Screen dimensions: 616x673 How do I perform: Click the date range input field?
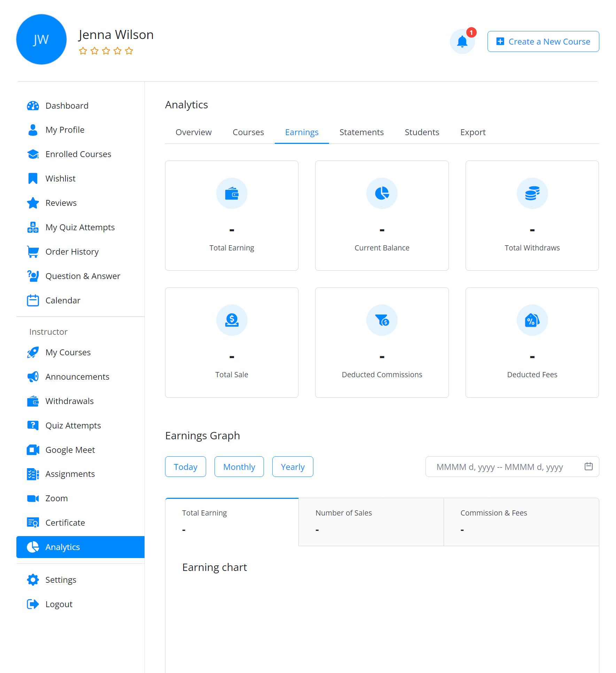click(500, 467)
